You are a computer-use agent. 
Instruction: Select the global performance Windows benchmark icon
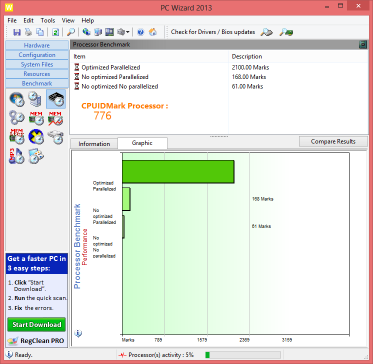17,99
